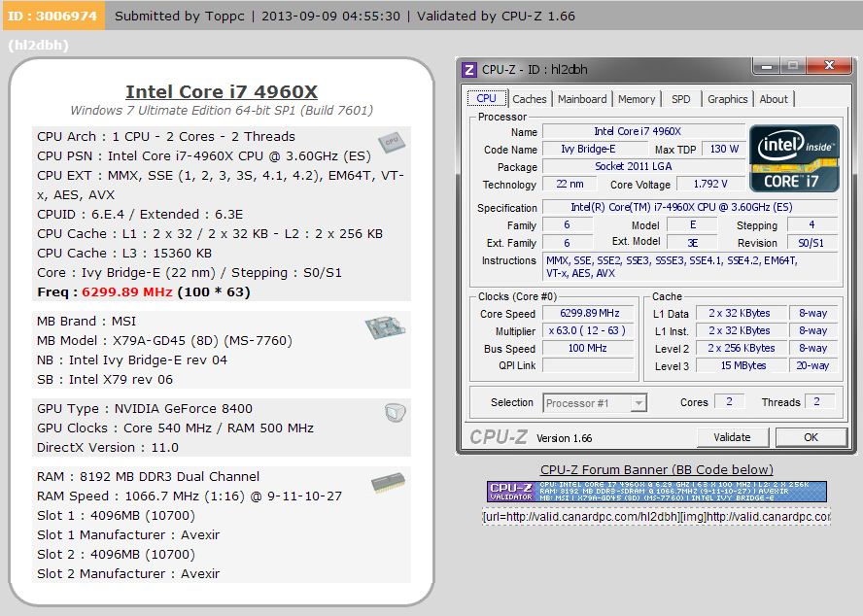The height and width of the screenshot is (616, 863).
Task: Click the monitor icon beside GPU Type
Action: pos(396,412)
